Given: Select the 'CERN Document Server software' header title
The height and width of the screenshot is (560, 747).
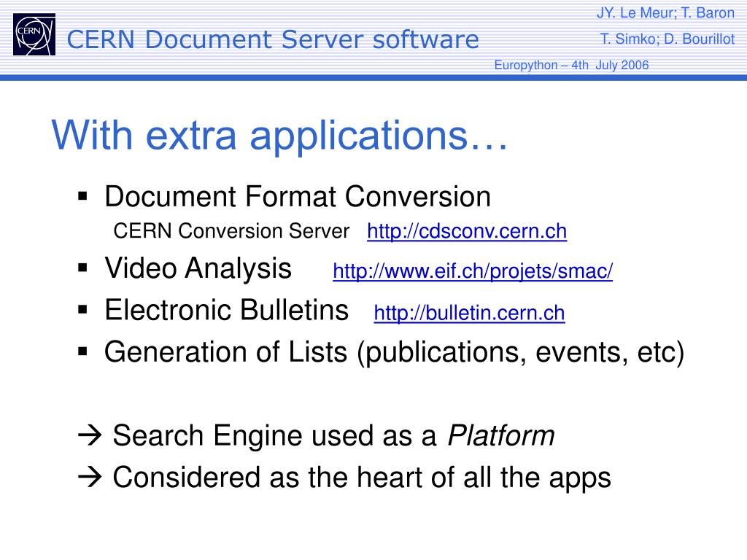Looking at the screenshot, I should [x=273, y=39].
